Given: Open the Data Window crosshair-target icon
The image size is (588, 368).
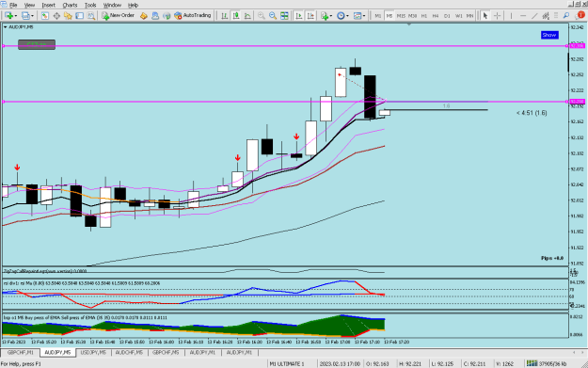Looking at the screenshot, I should (56, 15).
